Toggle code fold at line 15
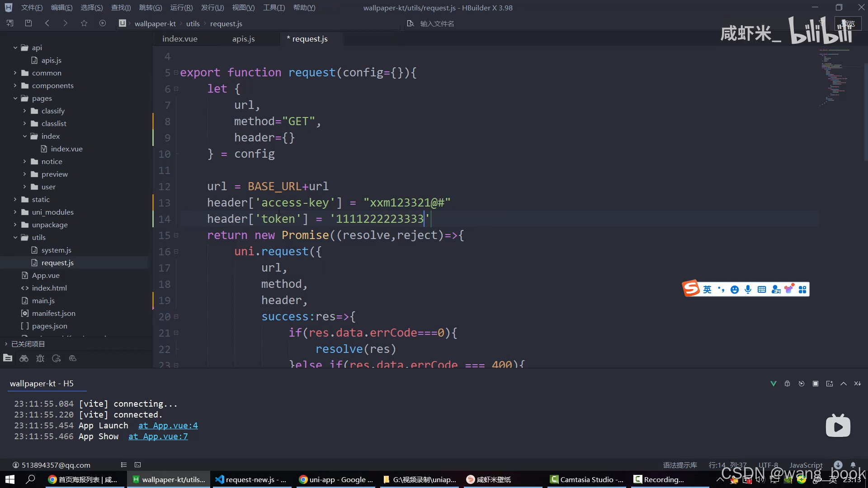The image size is (868, 488). (x=176, y=235)
